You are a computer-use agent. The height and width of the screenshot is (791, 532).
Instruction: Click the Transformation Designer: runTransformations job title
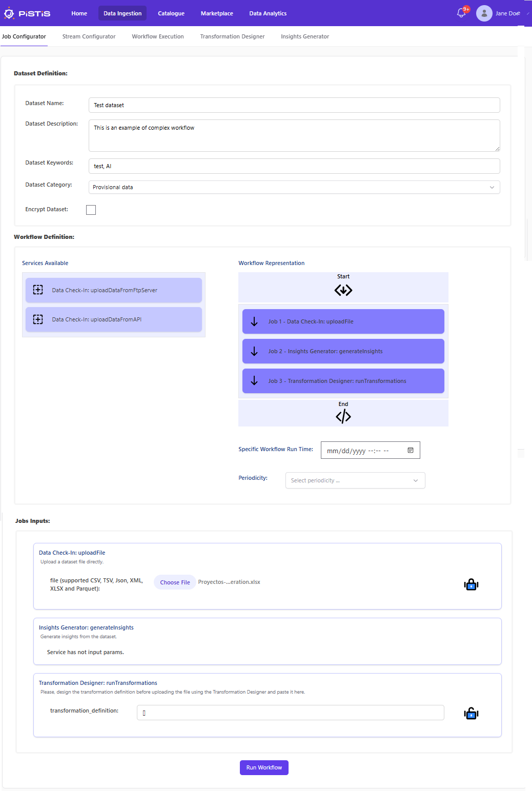[x=98, y=683]
